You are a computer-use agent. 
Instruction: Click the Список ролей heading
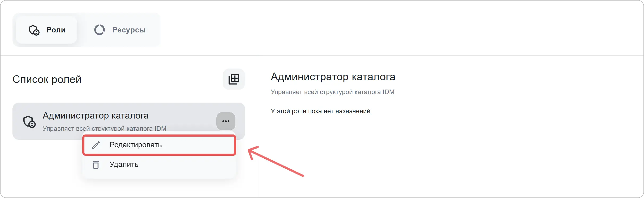click(x=47, y=79)
